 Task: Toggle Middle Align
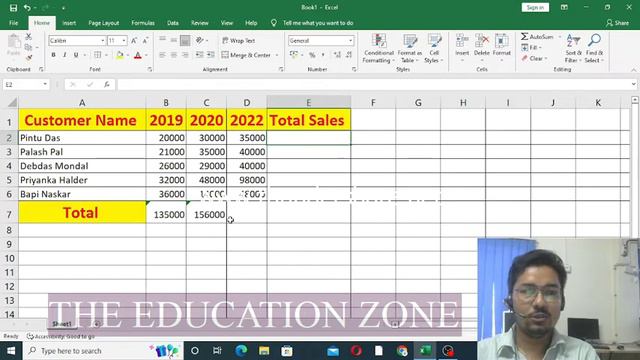point(174,40)
